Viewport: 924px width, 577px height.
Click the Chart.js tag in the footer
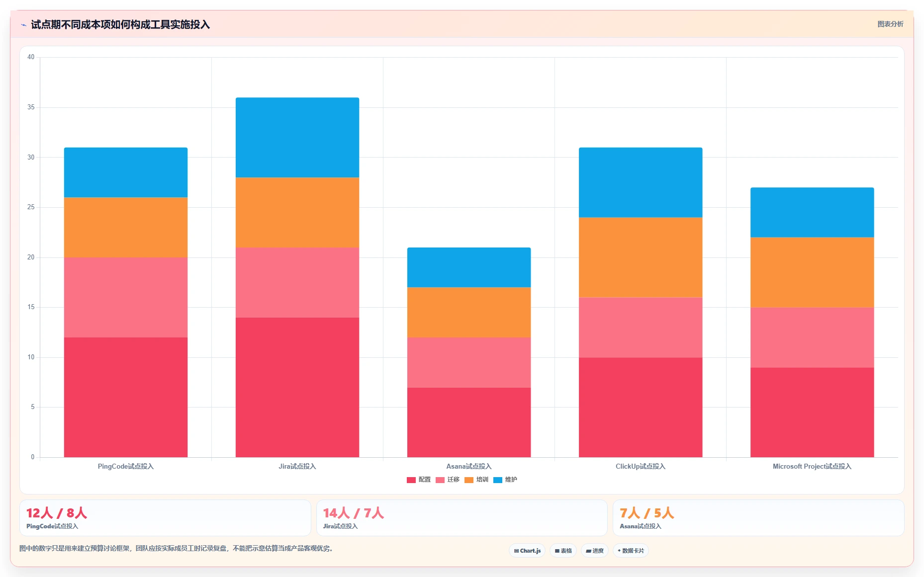coord(527,551)
